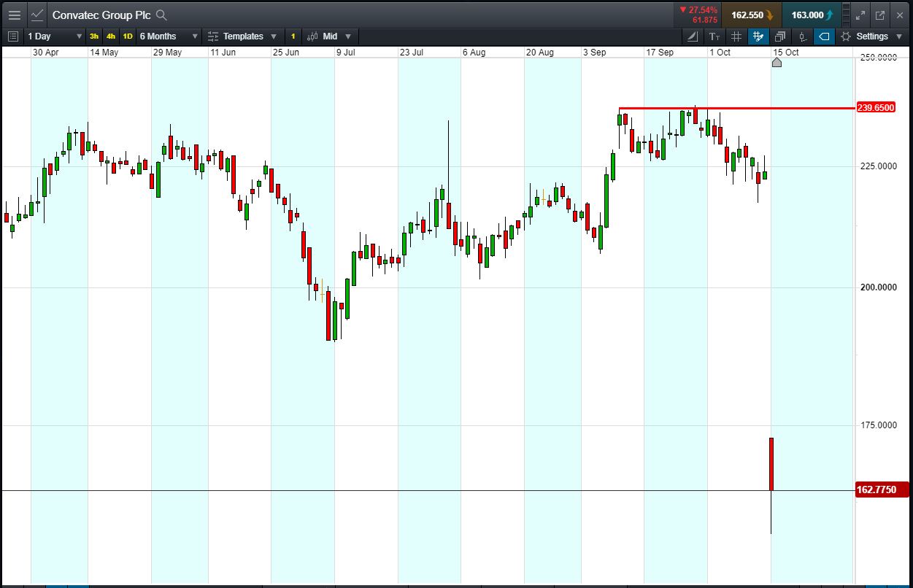Click the 175.0000 price axis label
Viewport: 913px width, 588px height.
click(879, 425)
